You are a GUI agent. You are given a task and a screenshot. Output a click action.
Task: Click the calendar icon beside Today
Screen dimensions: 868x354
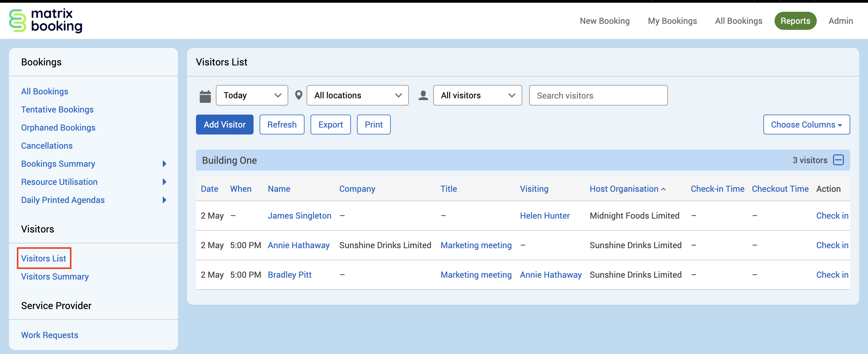point(205,96)
